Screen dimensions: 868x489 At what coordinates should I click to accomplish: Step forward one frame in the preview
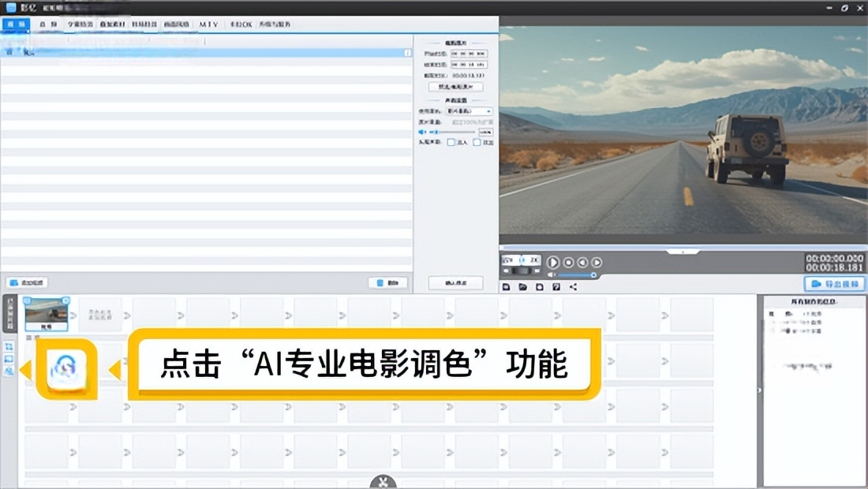click(597, 263)
